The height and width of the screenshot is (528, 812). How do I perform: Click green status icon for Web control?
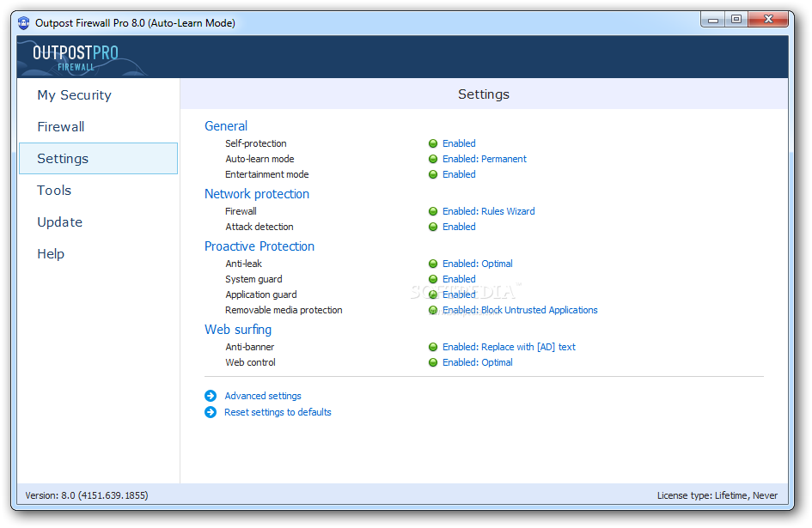pyautogui.click(x=433, y=362)
